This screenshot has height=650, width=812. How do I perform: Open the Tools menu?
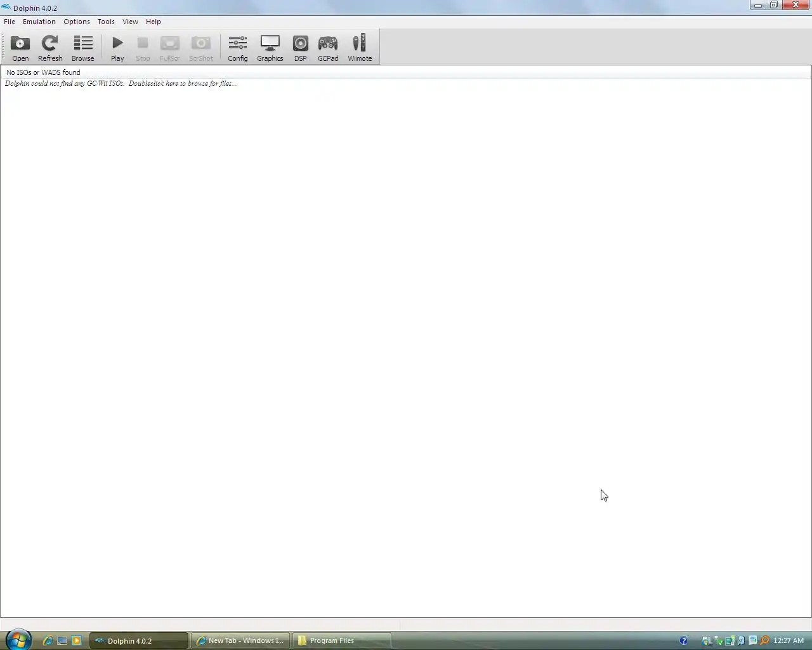click(106, 22)
